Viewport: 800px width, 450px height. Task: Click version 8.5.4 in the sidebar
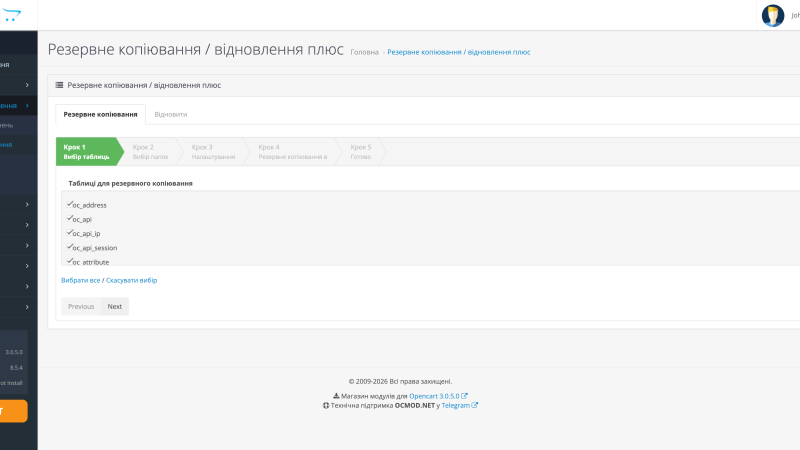[16, 367]
